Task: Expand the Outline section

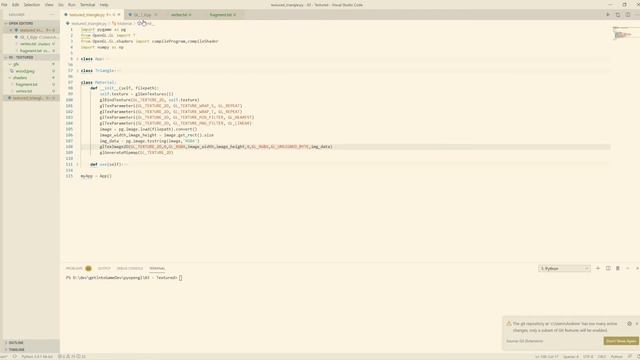Action: tap(31, 343)
